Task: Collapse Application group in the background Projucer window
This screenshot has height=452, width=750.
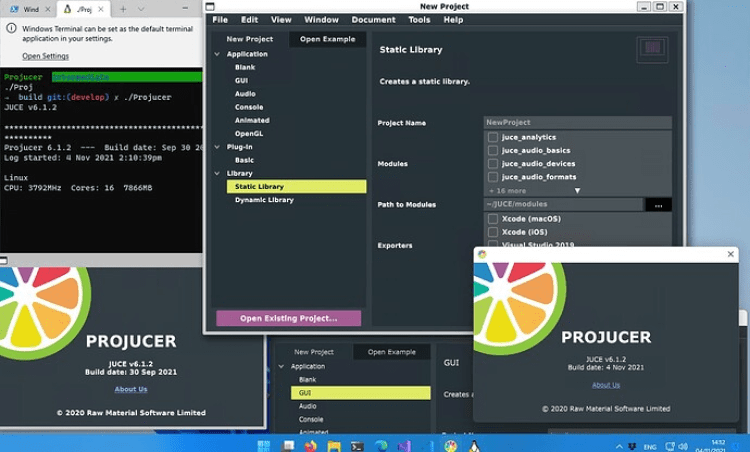Action: (x=281, y=366)
